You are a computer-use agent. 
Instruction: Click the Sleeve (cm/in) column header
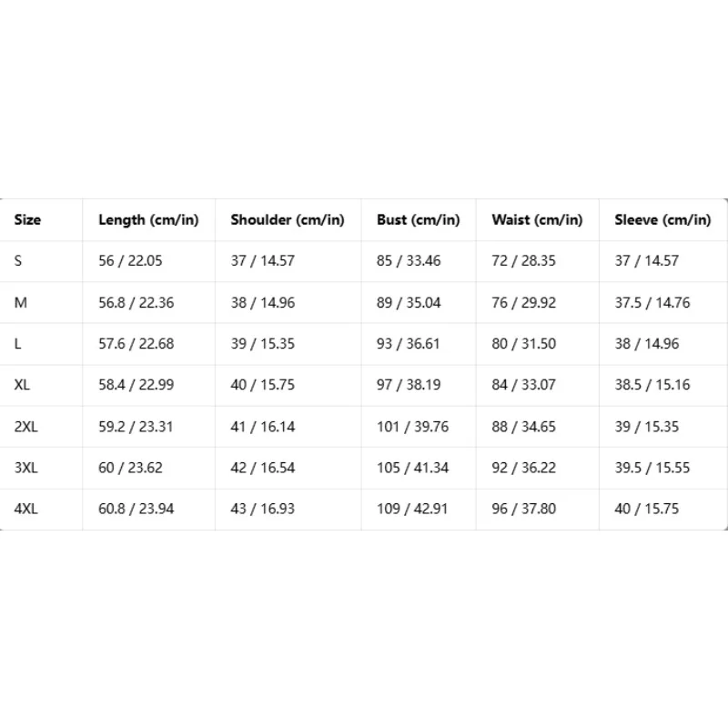click(662, 220)
